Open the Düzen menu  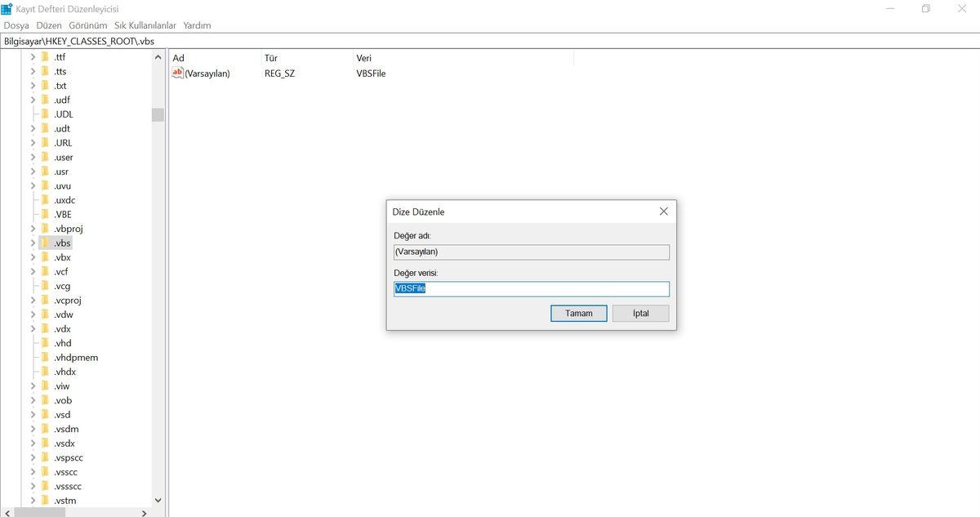click(x=48, y=25)
